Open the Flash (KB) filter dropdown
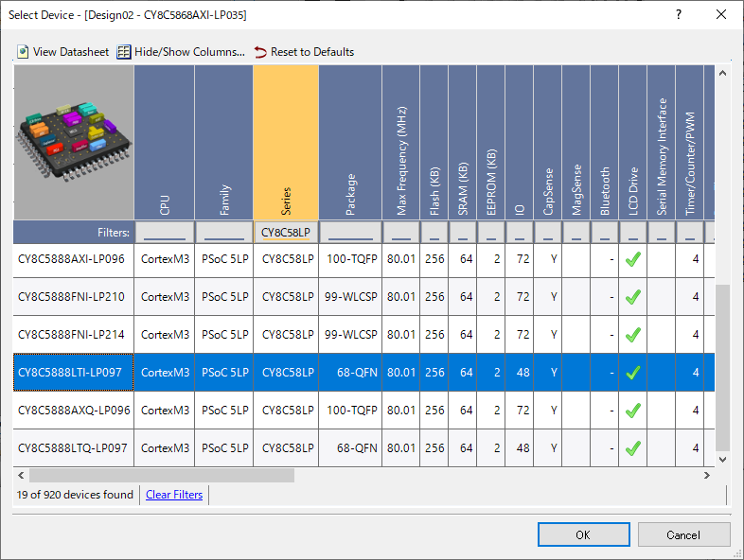This screenshot has width=744, height=560. [x=434, y=233]
